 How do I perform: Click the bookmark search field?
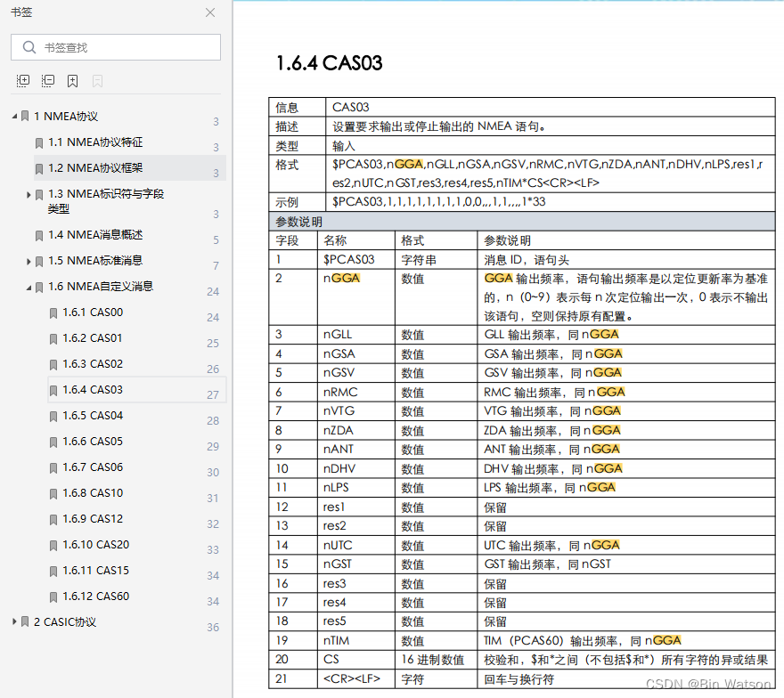116,47
